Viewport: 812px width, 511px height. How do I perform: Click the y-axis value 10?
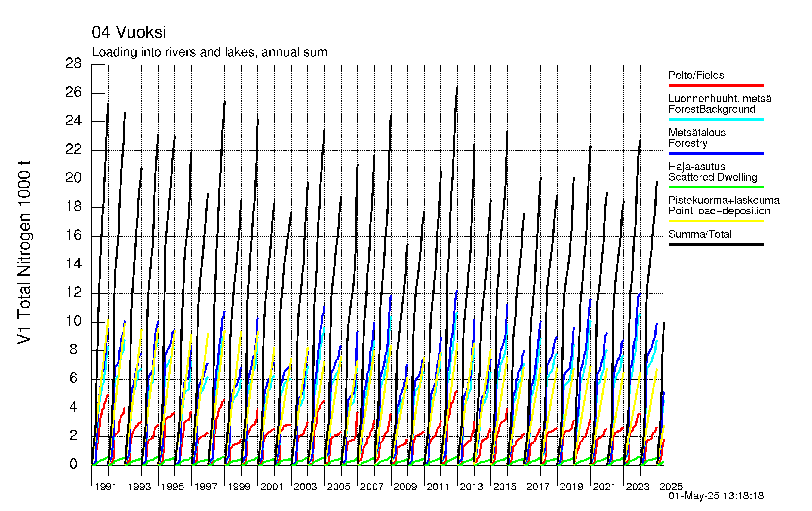(x=73, y=321)
